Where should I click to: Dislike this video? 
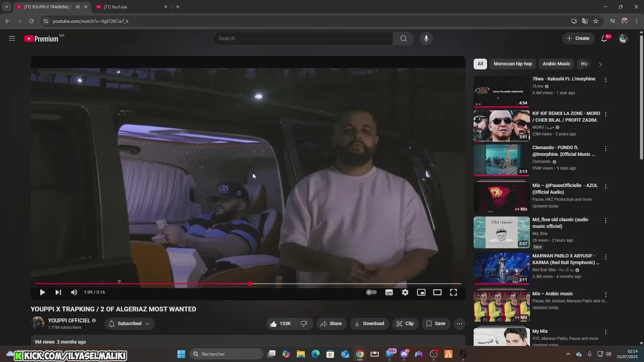pos(304,324)
